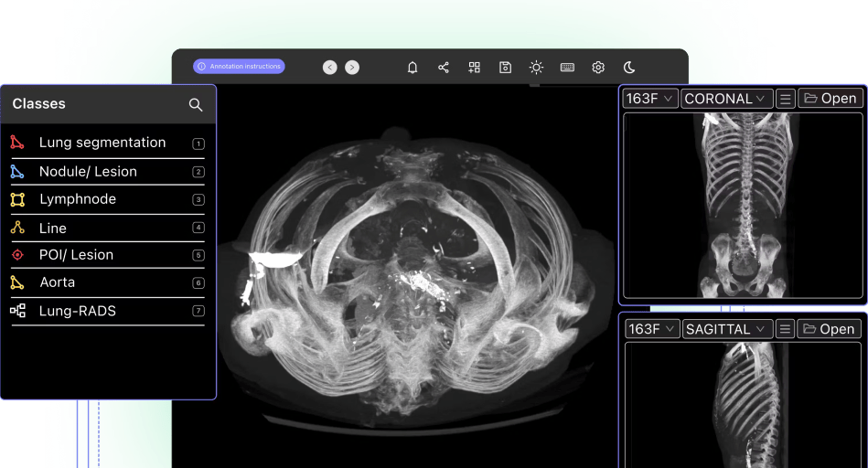Click shortcut badge 7 for Lung-RADS
The width and height of the screenshot is (868, 468).
(x=198, y=311)
